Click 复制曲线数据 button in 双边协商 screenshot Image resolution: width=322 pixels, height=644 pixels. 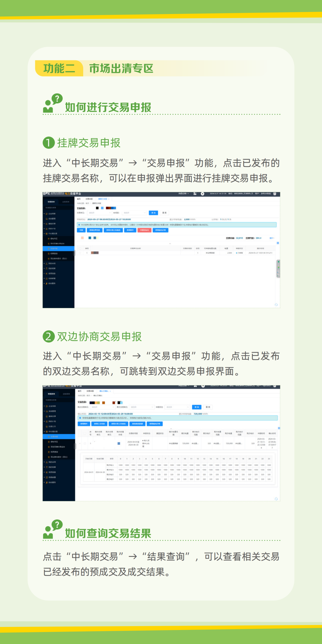pyautogui.click(x=137, y=424)
